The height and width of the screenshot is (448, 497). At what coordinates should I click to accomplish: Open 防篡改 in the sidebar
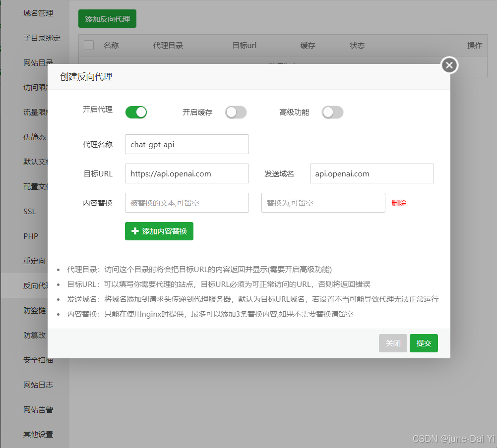(x=34, y=336)
